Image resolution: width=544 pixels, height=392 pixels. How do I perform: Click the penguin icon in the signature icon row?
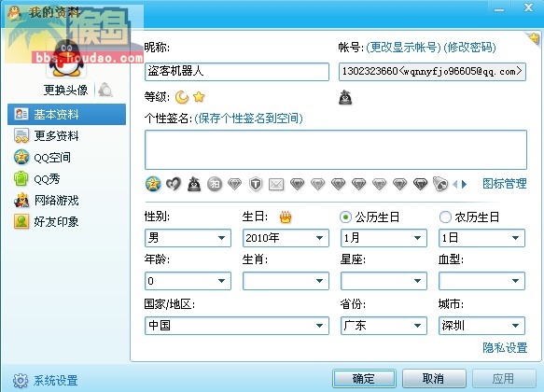point(194,184)
